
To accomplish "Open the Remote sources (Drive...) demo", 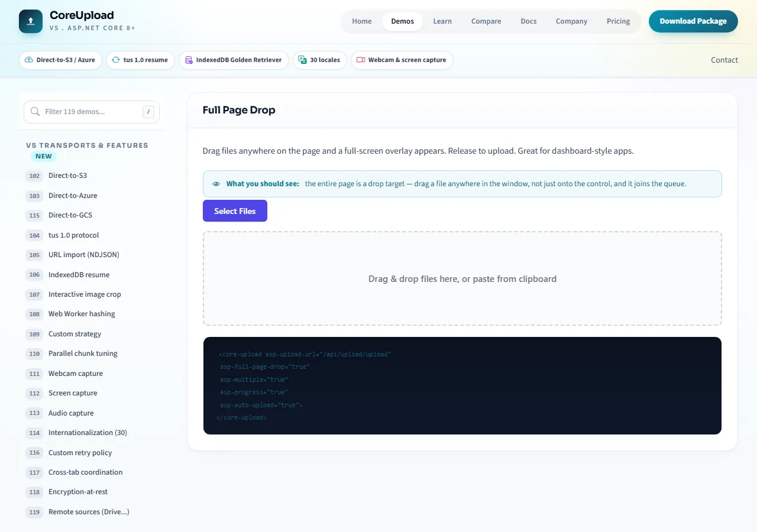I will [x=92, y=512].
